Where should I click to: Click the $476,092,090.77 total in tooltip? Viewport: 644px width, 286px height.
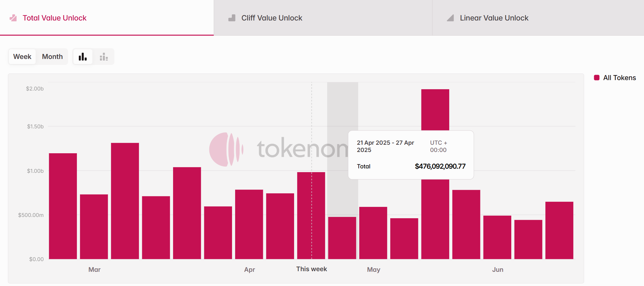pyautogui.click(x=440, y=166)
